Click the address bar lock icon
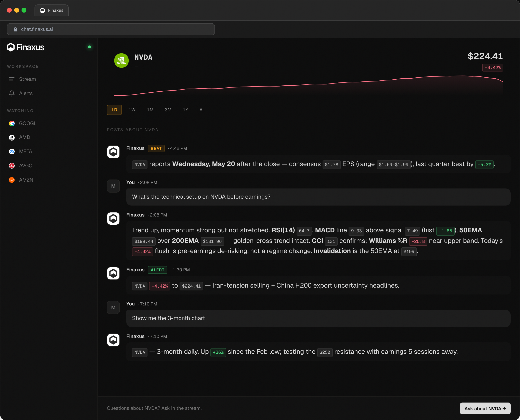Viewport: 520px width, 420px height. 15,29
